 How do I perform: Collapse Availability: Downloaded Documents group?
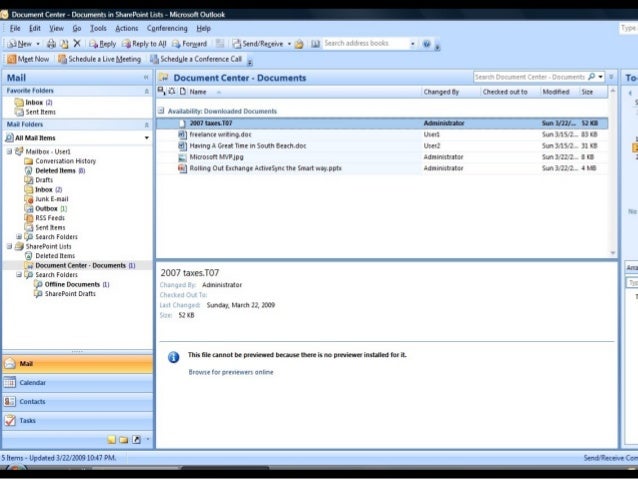click(161, 111)
